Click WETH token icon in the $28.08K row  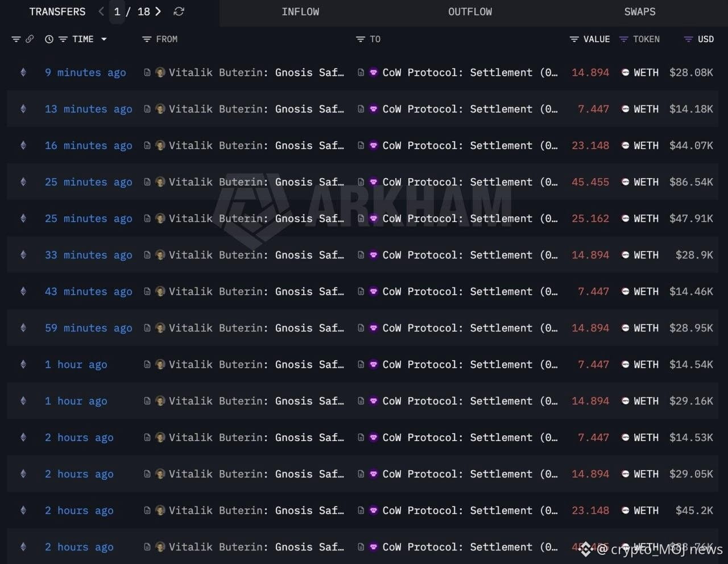tap(626, 72)
